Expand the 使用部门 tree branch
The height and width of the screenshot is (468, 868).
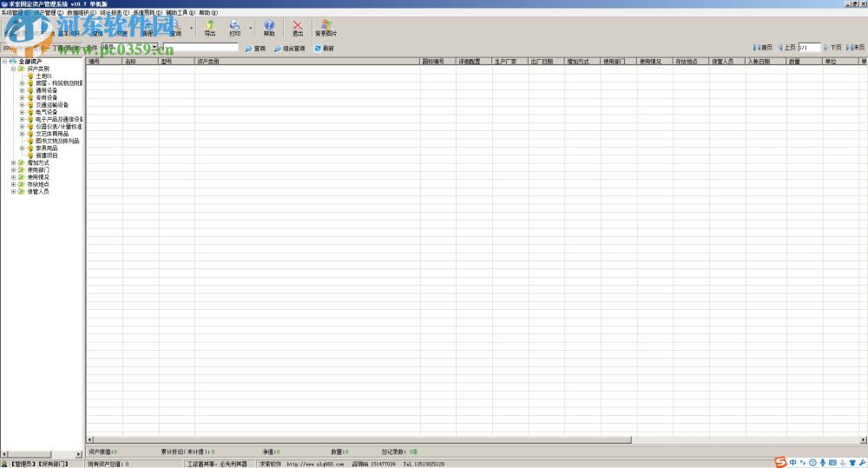13,170
